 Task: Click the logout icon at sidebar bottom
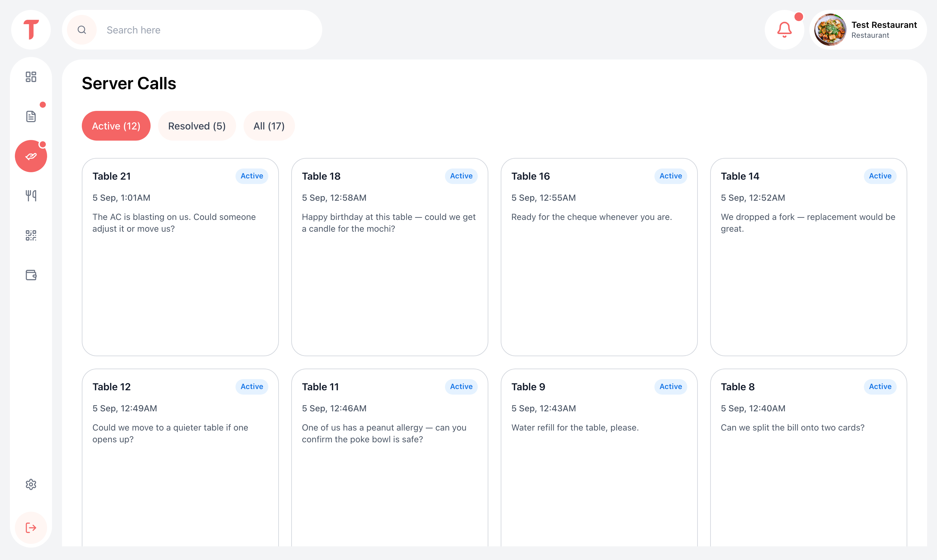[x=31, y=527]
